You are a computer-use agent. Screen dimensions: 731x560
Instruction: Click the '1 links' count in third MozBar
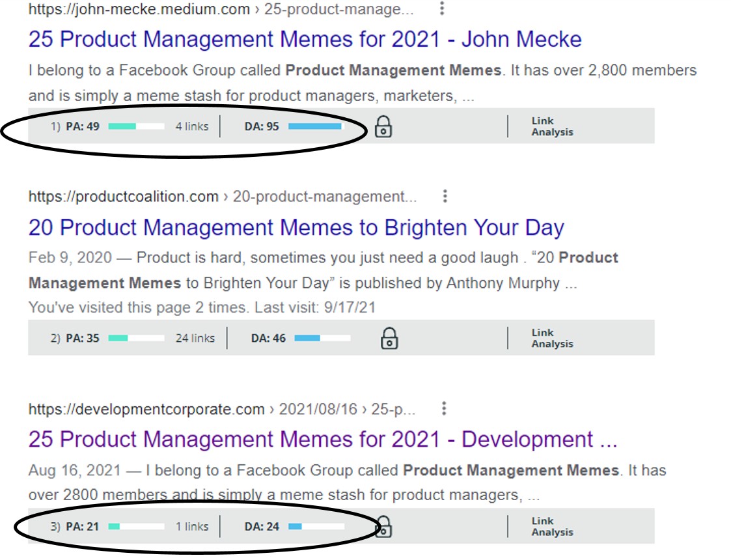tap(192, 526)
